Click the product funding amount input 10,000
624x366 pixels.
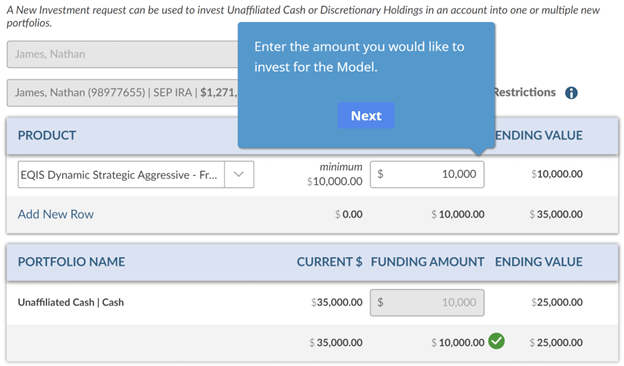[x=427, y=174]
